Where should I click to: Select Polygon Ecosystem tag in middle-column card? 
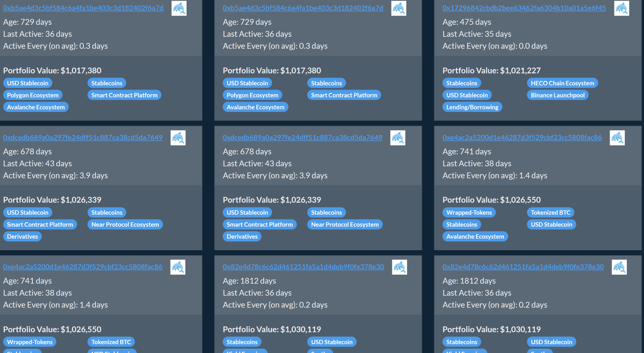click(x=252, y=95)
